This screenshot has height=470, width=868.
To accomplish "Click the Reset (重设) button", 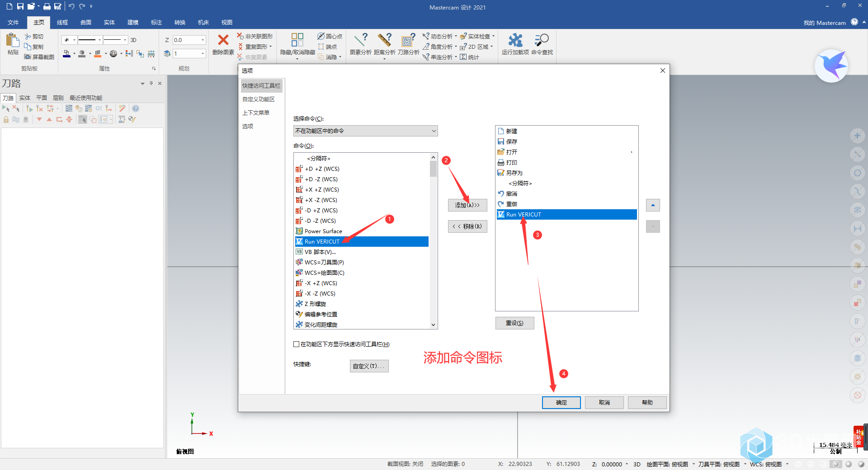I will click(514, 323).
